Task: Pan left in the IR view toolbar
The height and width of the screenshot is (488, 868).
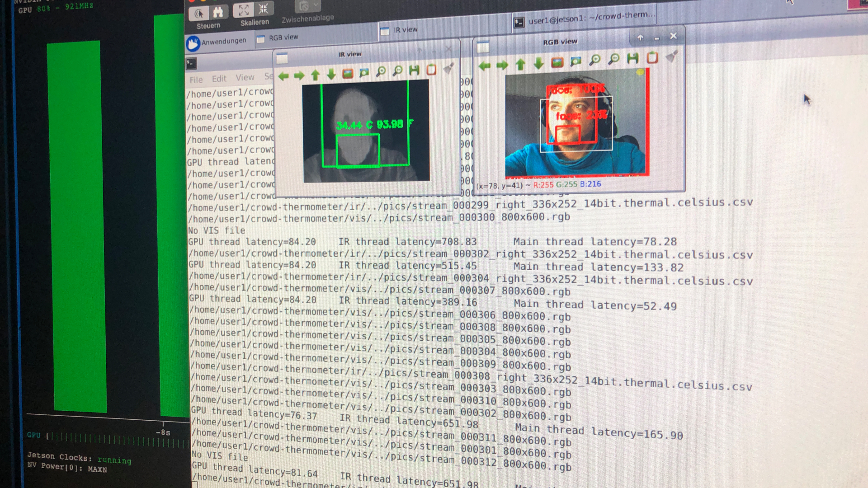Action: click(283, 76)
